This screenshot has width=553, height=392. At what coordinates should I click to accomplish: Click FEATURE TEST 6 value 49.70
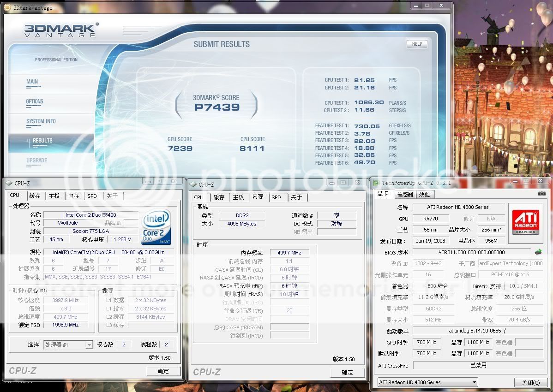pos(364,163)
